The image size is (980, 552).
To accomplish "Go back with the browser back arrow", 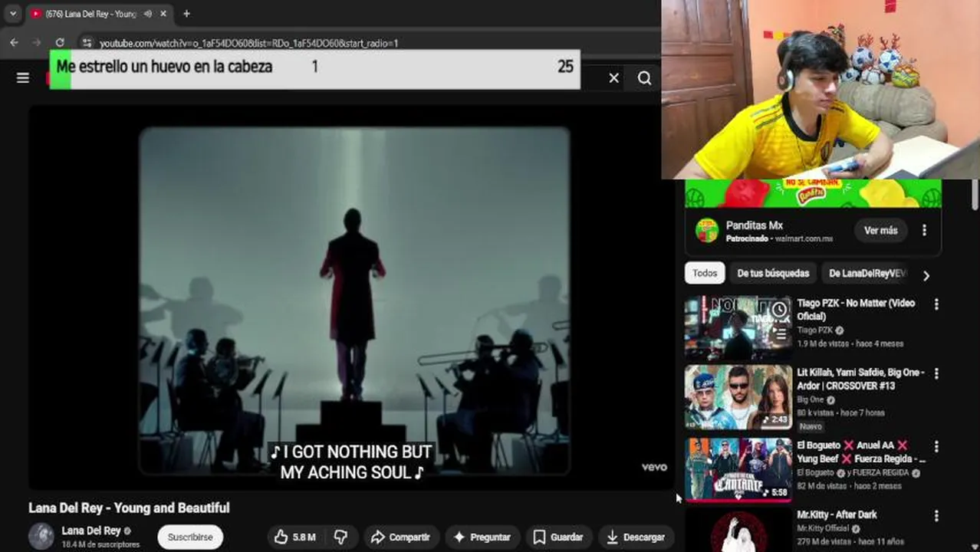I will coord(14,43).
